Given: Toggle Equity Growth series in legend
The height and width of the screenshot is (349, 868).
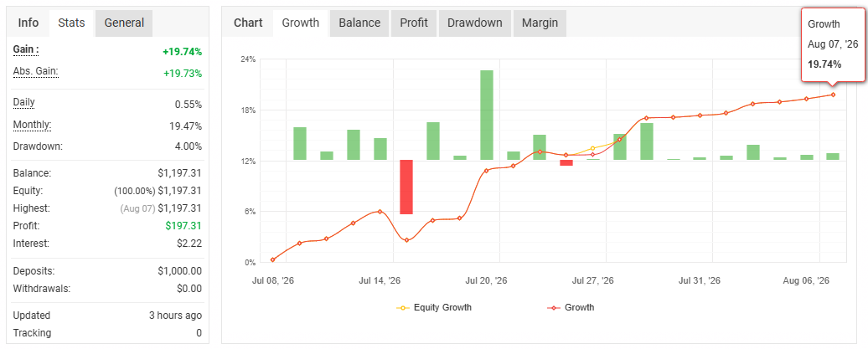Looking at the screenshot, I should [x=434, y=307].
